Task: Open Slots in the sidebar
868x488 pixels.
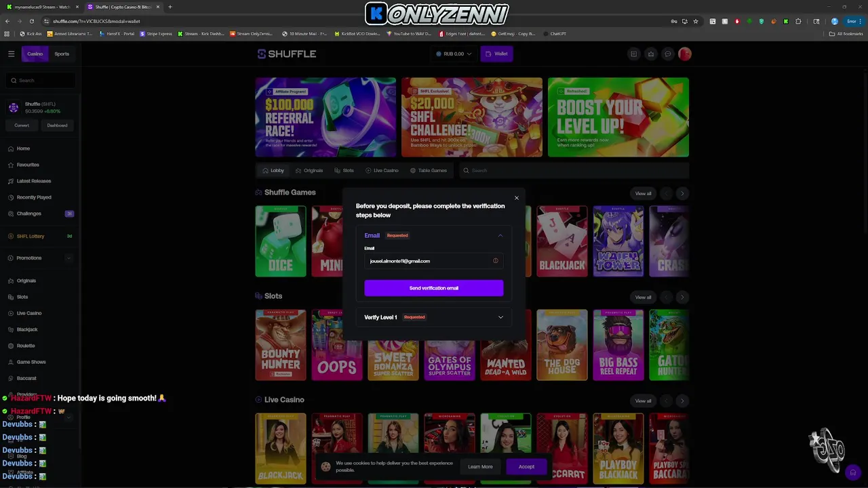Action: click(x=22, y=297)
